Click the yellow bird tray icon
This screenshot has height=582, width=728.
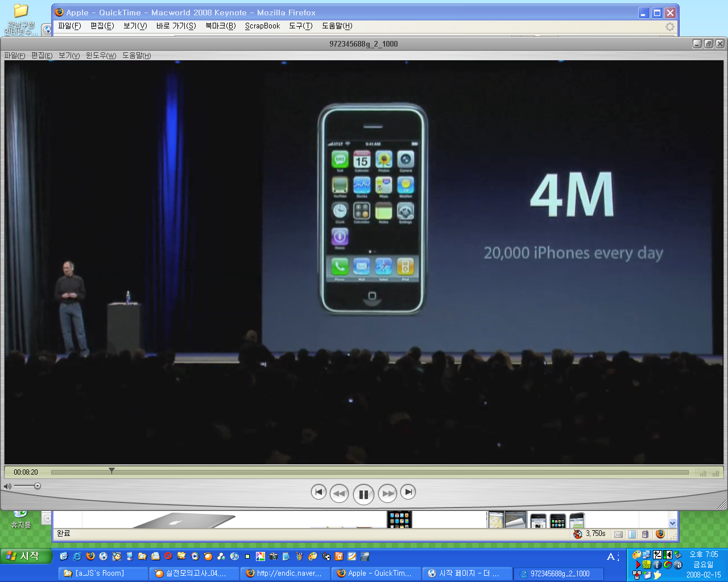click(x=657, y=575)
